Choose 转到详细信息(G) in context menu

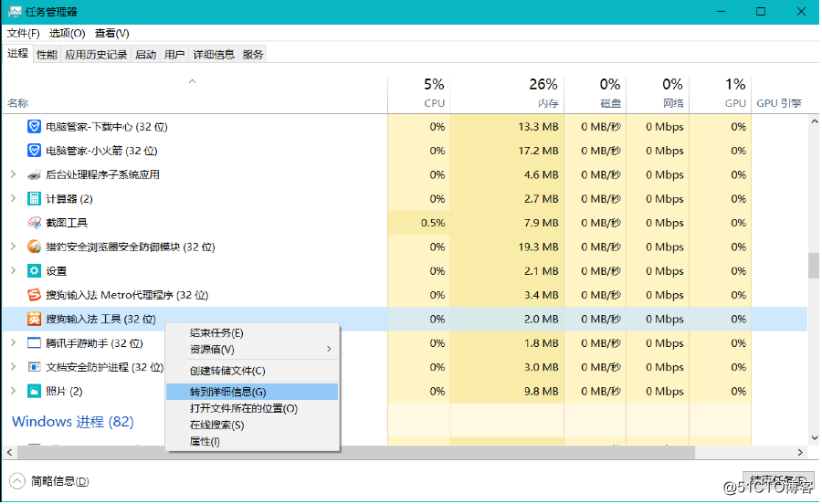point(252,392)
